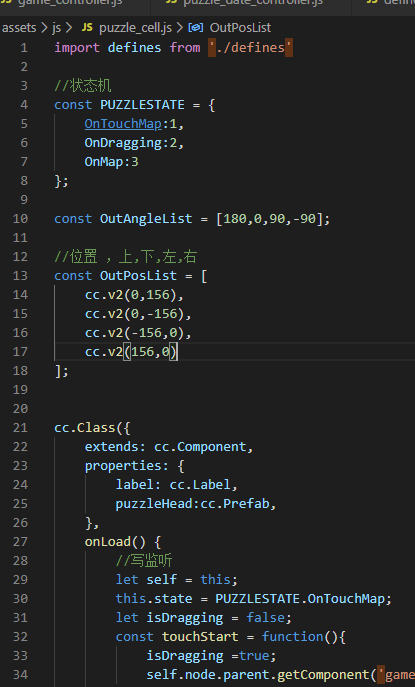This screenshot has height=687, width=415.
Task: Open the assets breadcrumb folder
Action: coord(19,28)
